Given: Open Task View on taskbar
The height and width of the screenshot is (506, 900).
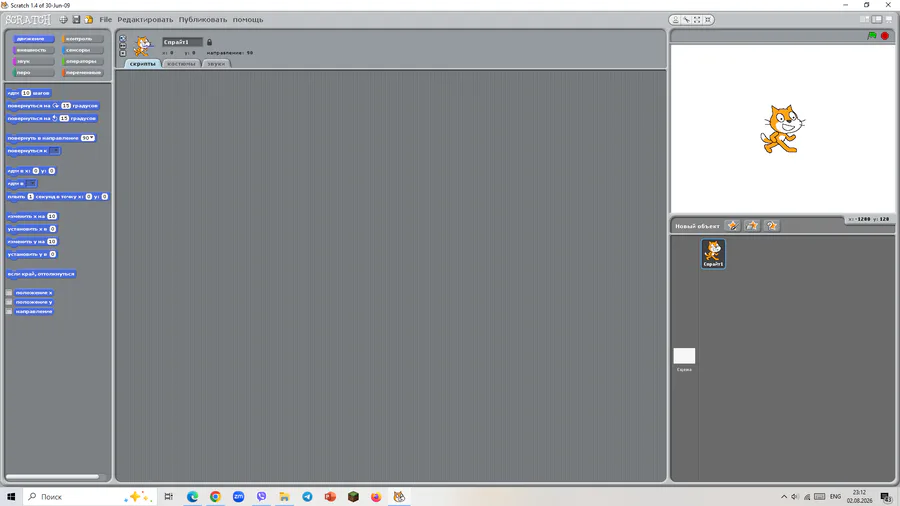Looking at the screenshot, I should point(168,497).
